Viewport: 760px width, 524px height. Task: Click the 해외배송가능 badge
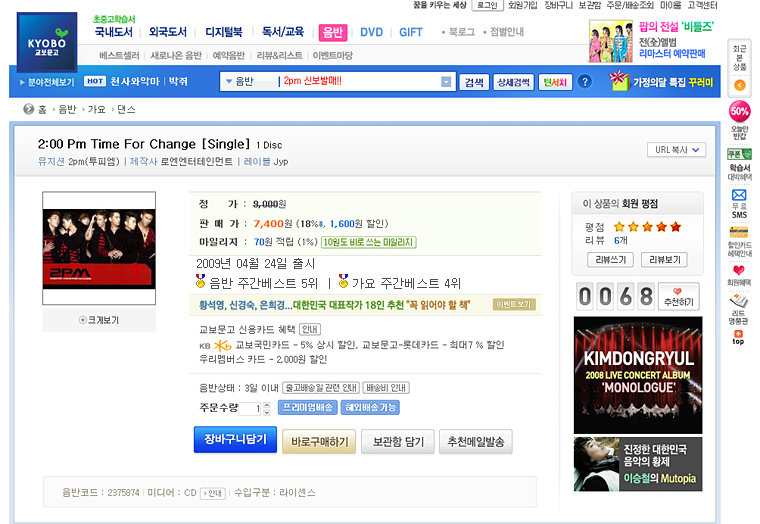coord(370,407)
